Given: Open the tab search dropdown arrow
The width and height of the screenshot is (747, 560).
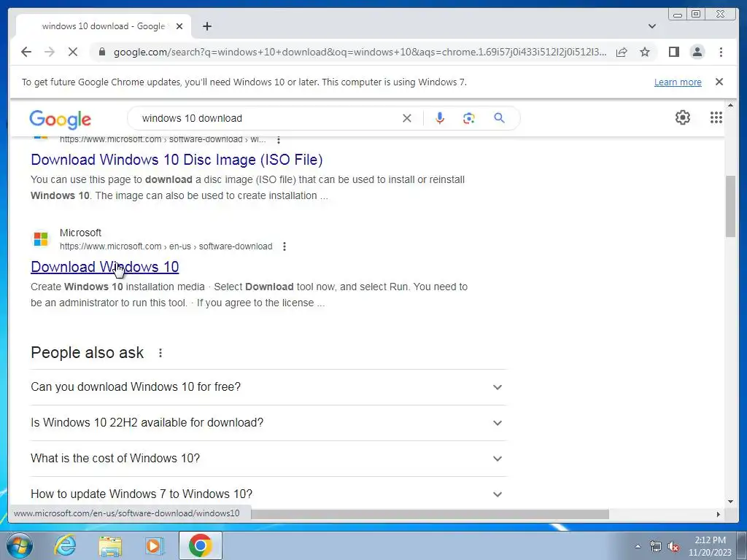Looking at the screenshot, I should point(652,26).
